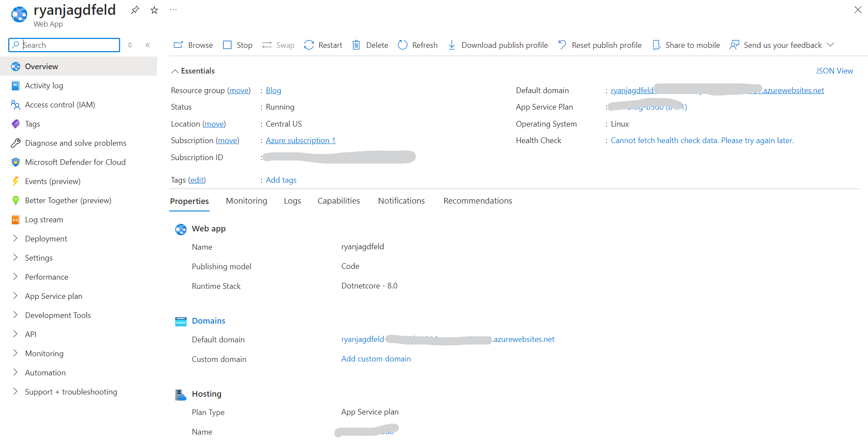Click the Delete trash icon
The width and height of the screenshot is (868, 445).
coord(356,45)
